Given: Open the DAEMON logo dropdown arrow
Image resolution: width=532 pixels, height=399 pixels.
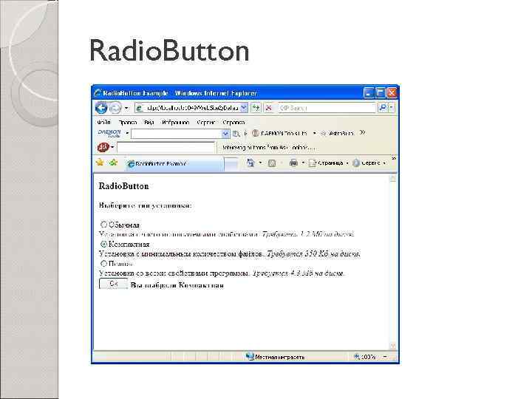Looking at the screenshot, I should pos(127,133).
